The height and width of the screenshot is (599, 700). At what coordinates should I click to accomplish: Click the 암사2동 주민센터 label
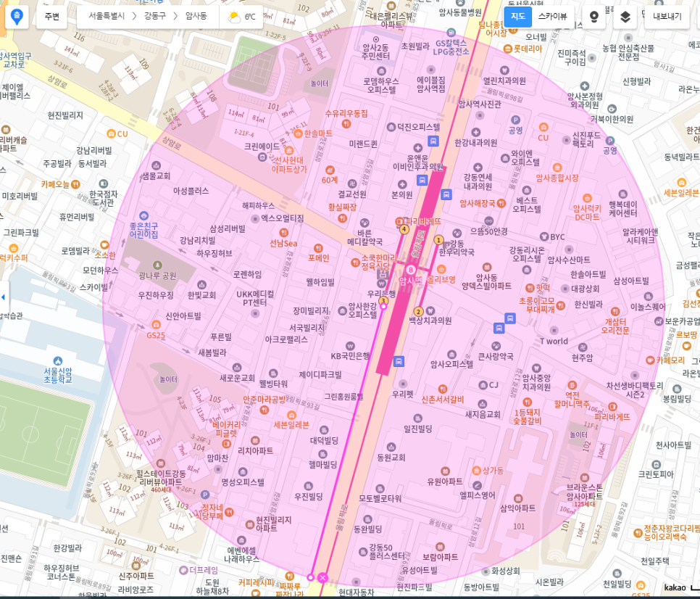tap(376, 51)
